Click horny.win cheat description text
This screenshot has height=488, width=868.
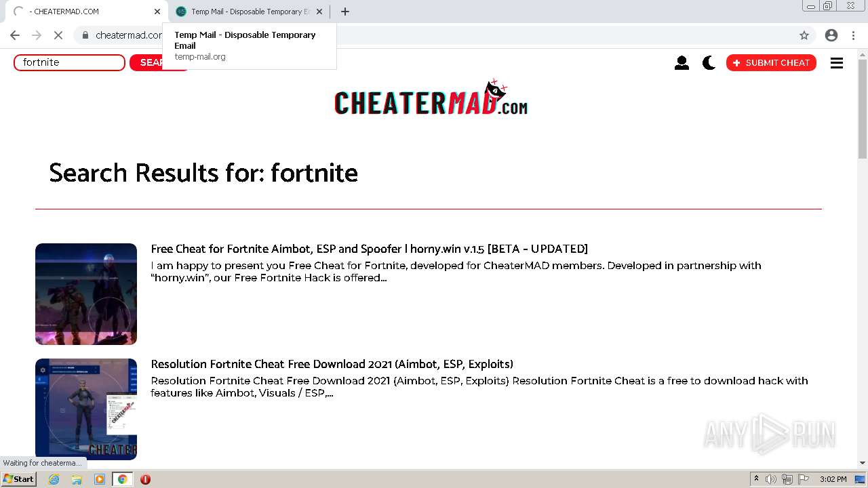456,272
